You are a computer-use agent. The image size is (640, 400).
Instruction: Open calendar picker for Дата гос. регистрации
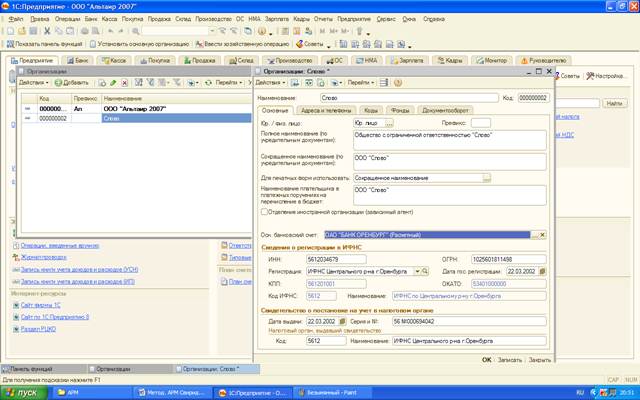542,271
